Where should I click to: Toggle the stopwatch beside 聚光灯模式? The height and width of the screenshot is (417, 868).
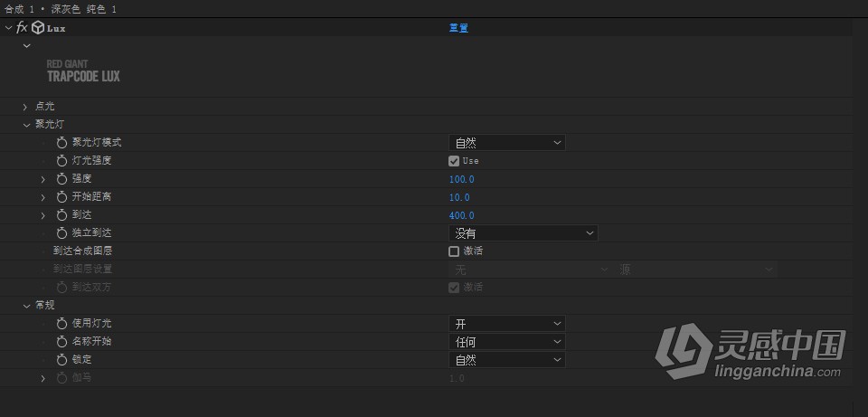(x=61, y=143)
